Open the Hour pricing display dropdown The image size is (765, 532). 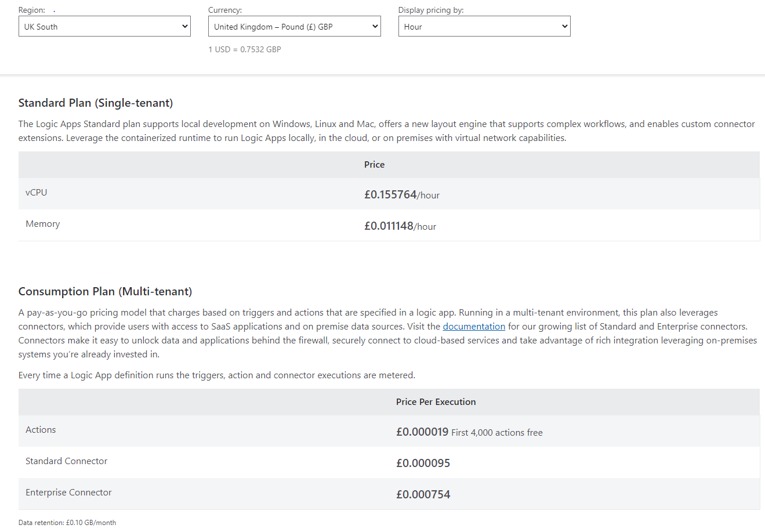point(484,26)
